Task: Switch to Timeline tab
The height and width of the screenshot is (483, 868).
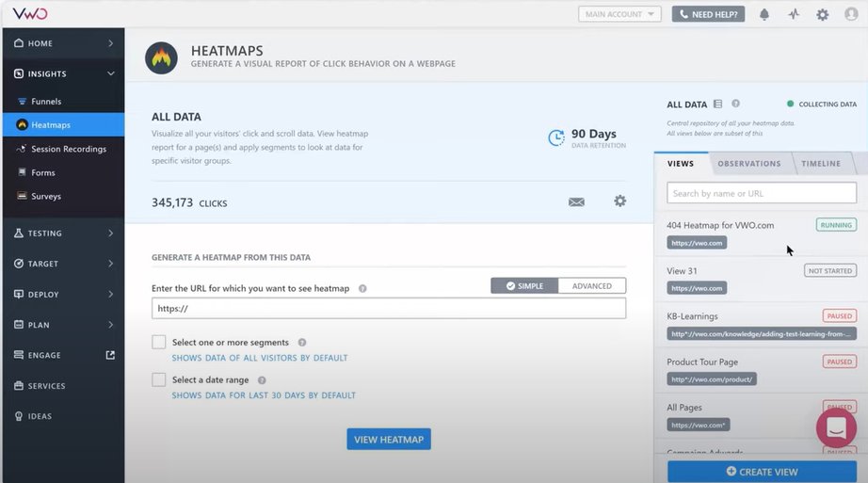Action: (x=821, y=164)
